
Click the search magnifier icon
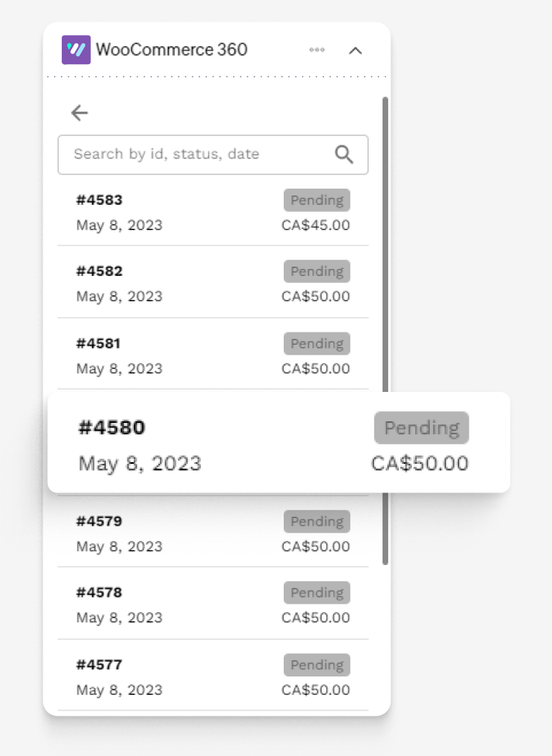coord(344,155)
